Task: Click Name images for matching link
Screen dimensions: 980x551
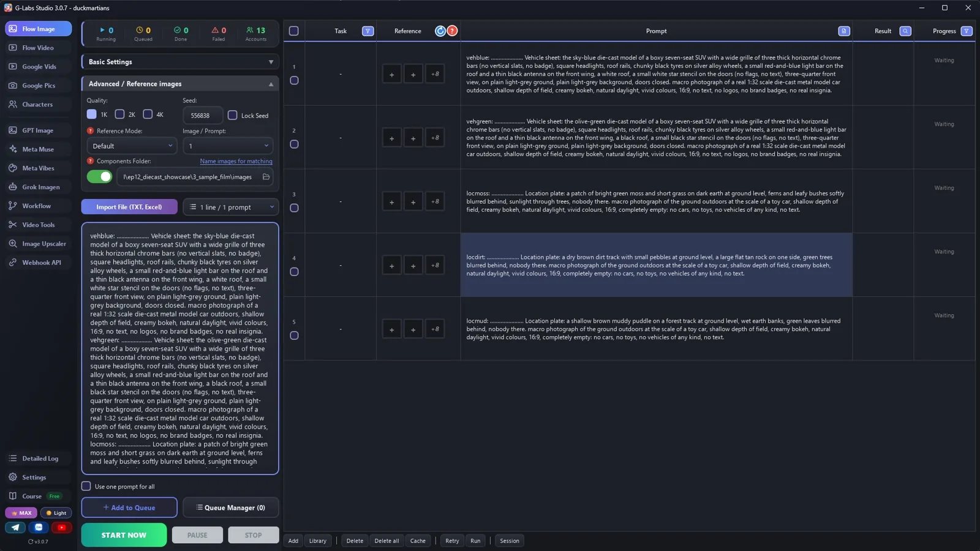Action: coord(236,162)
